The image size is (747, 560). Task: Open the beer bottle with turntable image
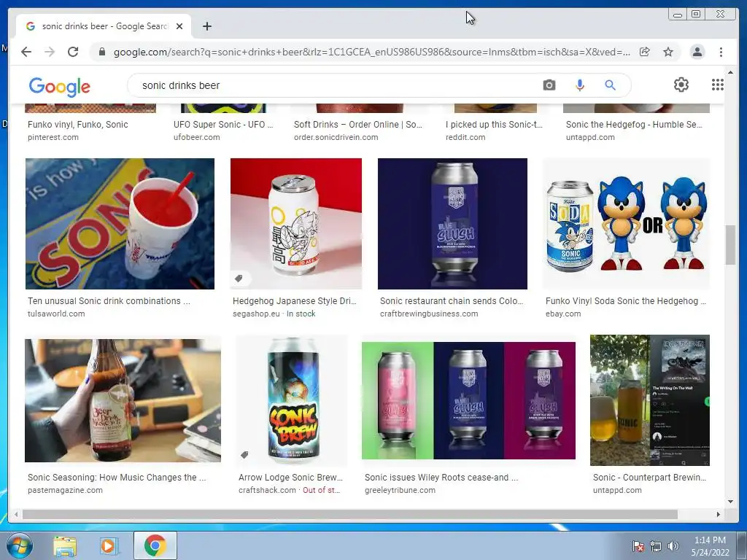123,400
